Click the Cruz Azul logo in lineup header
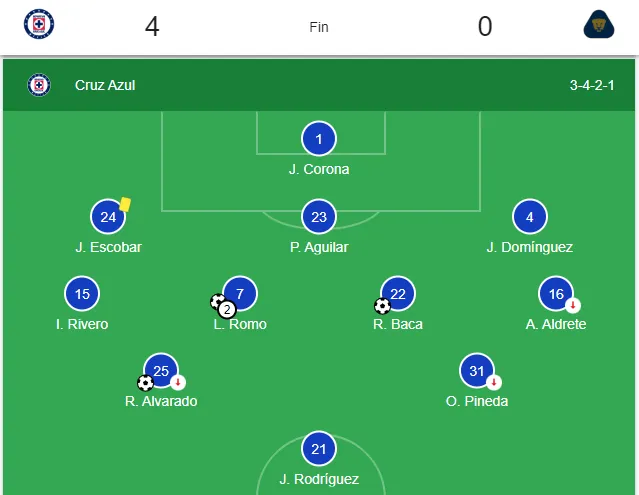639x495 pixels. pyautogui.click(x=39, y=85)
